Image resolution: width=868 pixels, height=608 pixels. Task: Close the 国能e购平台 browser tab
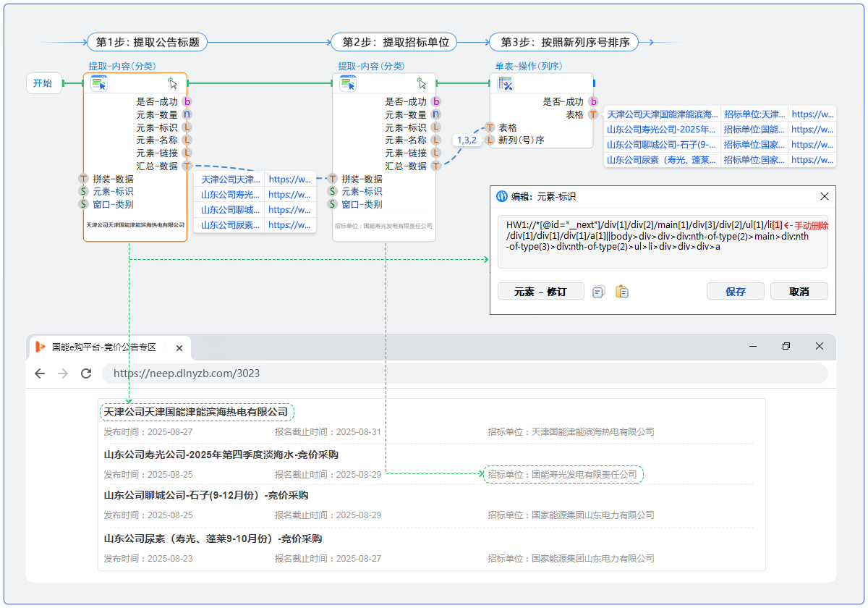179,348
